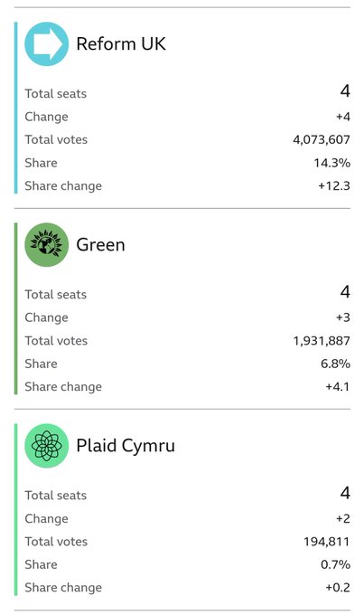Click Plaid Cymru share value 0.7%
The image size is (364, 615).
(335, 564)
